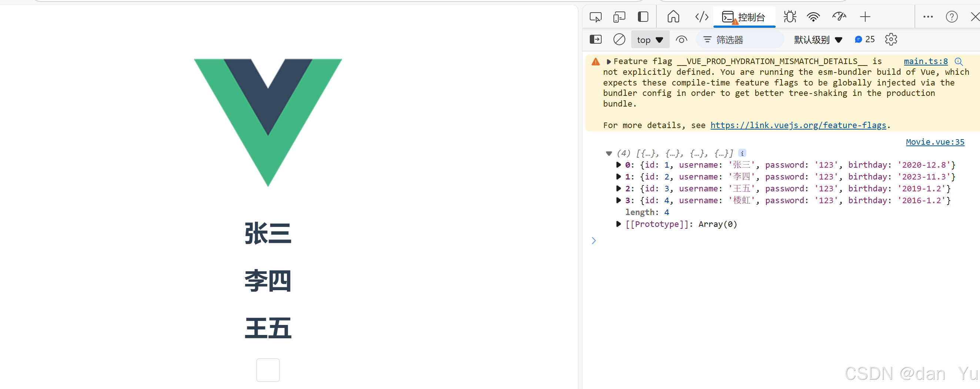Expand array item 2 with username 王五
This screenshot has height=389, width=980.
619,189
